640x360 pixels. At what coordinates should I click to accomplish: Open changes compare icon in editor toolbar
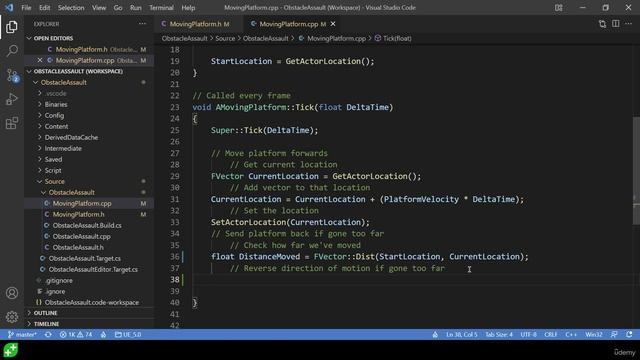coord(602,24)
